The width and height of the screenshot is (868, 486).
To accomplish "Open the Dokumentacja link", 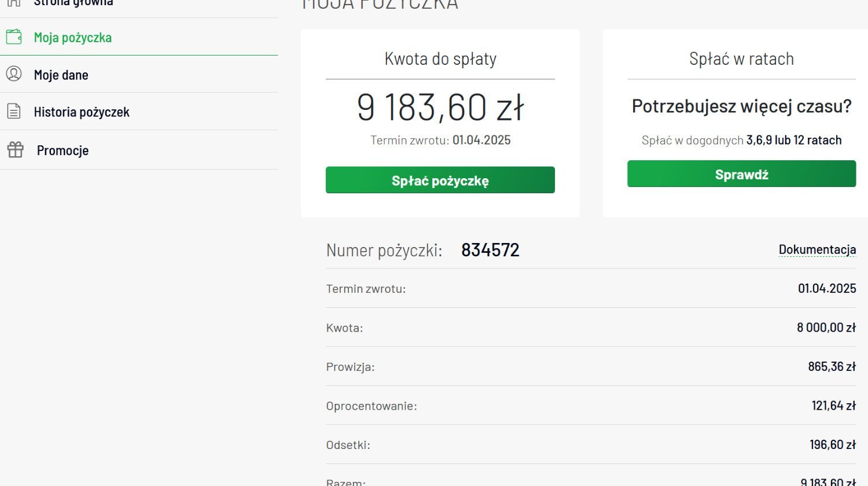I will tap(817, 249).
